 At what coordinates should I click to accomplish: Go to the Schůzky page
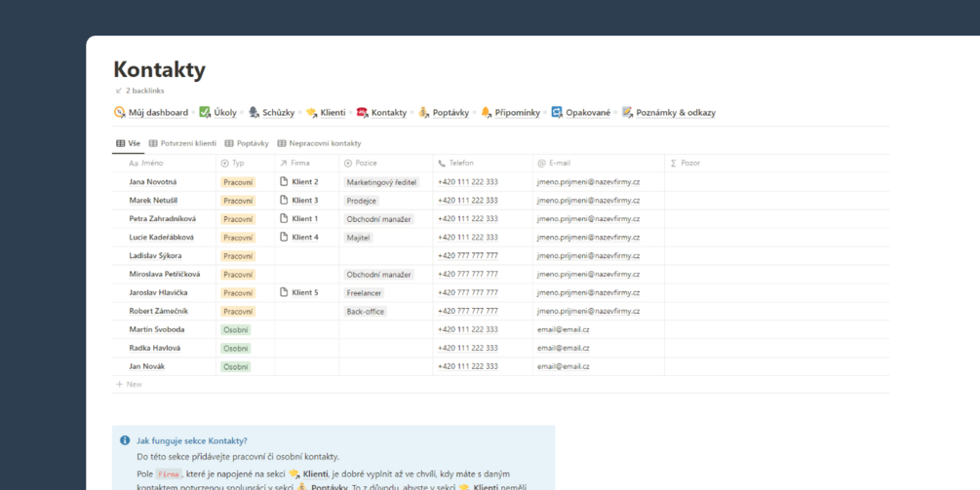[x=278, y=113]
